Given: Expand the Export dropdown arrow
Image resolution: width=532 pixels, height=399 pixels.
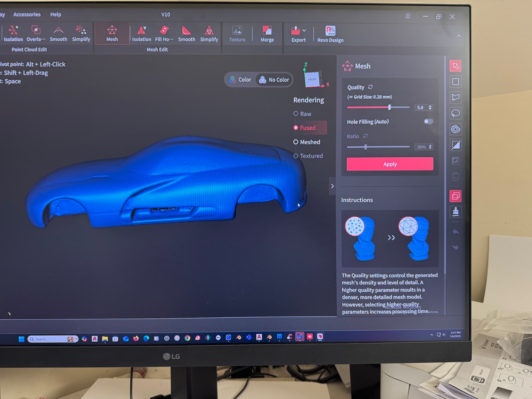Looking at the screenshot, I should (x=304, y=30).
